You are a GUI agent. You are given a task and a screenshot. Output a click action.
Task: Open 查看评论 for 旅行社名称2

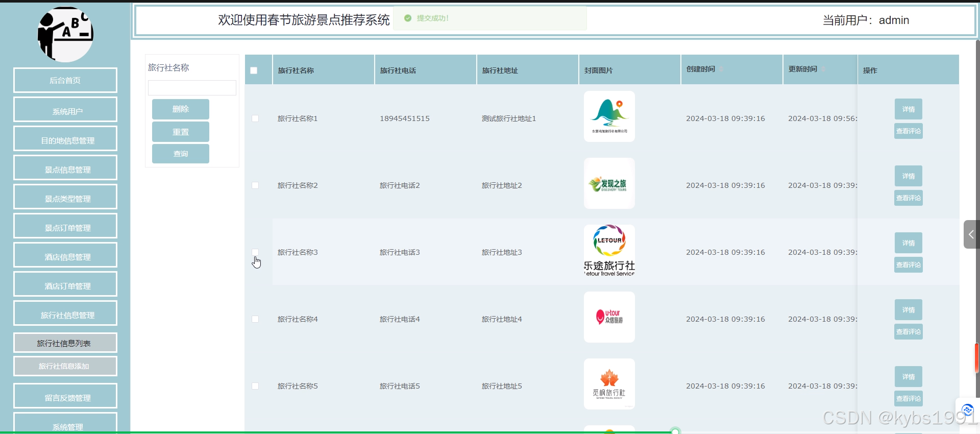coord(909,198)
